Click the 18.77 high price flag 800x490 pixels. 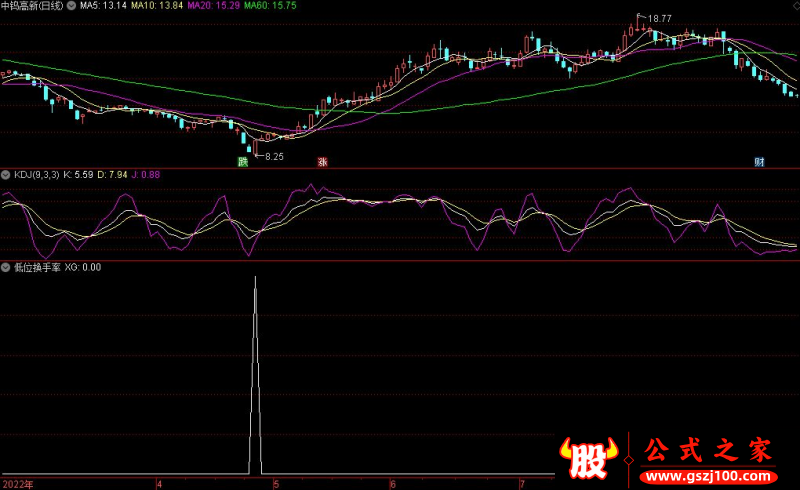656,18
